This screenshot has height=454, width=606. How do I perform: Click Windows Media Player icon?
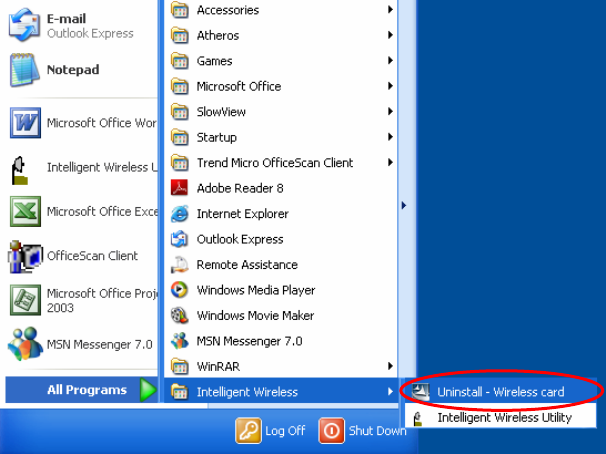(x=180, y=290)
